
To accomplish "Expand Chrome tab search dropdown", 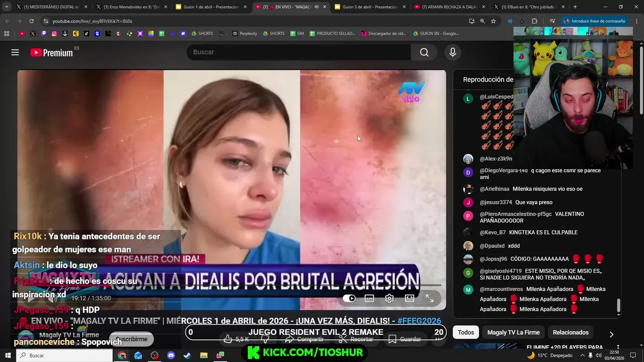I will point(7,7).
